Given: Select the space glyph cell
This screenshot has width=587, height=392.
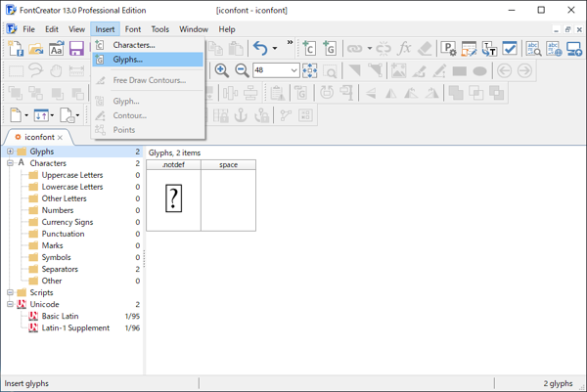Looking at the screenshot, I should pos(228,196).
